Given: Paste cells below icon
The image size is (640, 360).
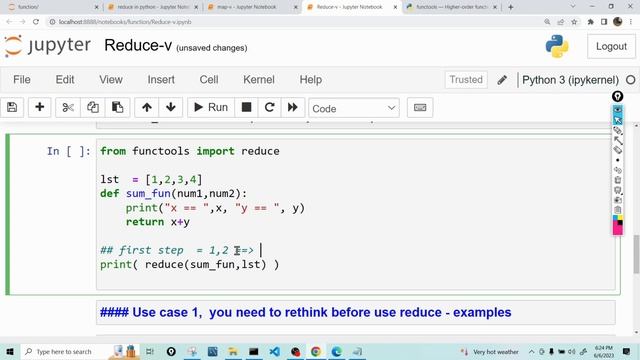Looking at the screenshot, I should pyautogui.click(x=118, y=107).
